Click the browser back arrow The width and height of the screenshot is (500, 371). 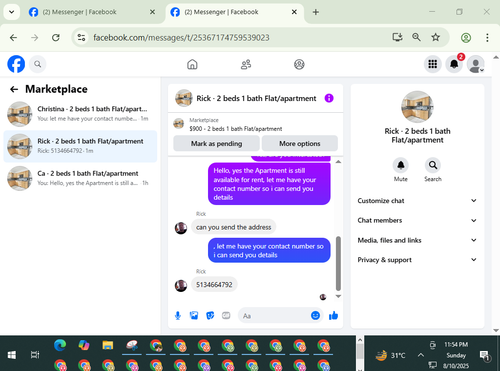(13, 38)
